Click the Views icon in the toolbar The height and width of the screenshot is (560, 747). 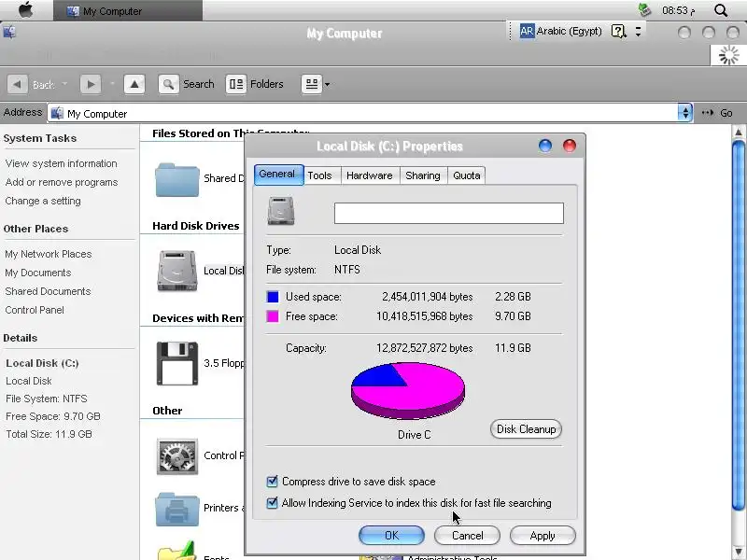[x=312, y=84]
